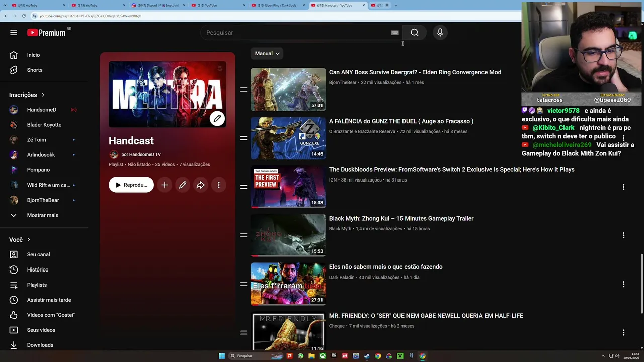Switch to the first YouTube browser tab
The height and width of the screenshot is (362, 644).
(38, 5)
